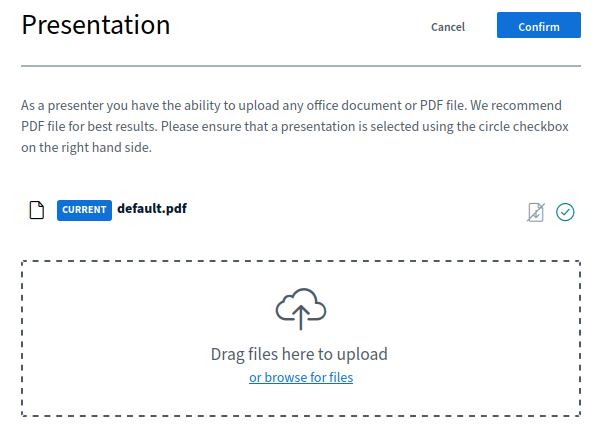The height and width of the screenshot is (440, 601).
Task: Open the 'or browse for files' link
Action: [301, 377]
